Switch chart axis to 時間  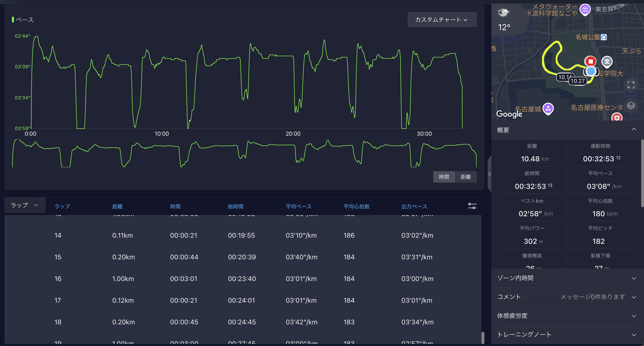(x=444, y=177)
